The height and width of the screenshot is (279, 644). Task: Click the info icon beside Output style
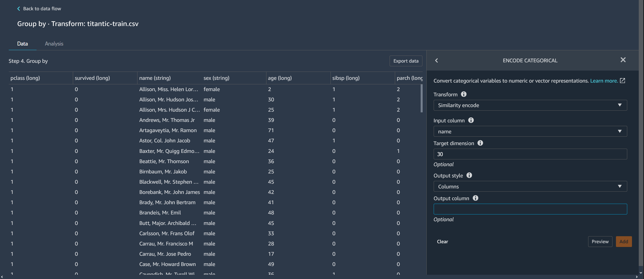[x=469, y=175]
